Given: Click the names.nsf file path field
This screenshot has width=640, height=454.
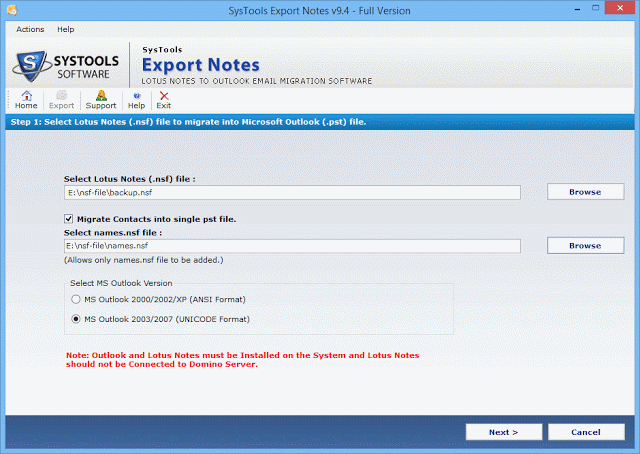Looking at the screenshot, I should (x=292, y=246).
